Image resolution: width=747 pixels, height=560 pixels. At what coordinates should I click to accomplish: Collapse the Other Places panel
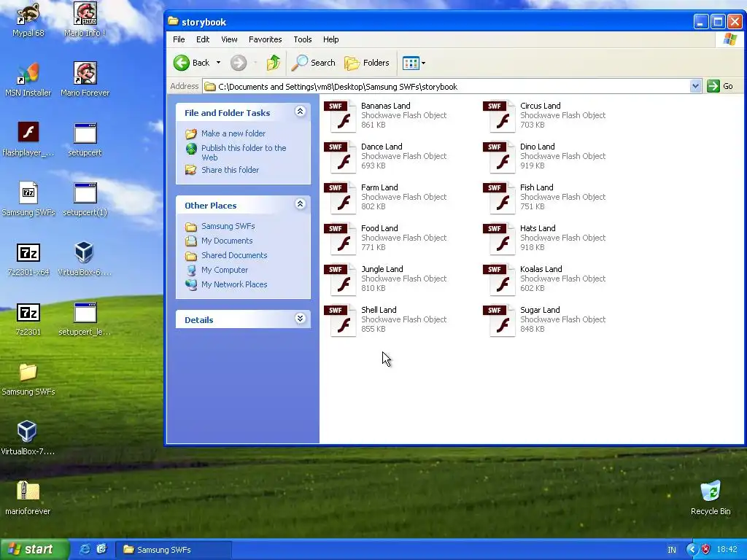[300, 204]
